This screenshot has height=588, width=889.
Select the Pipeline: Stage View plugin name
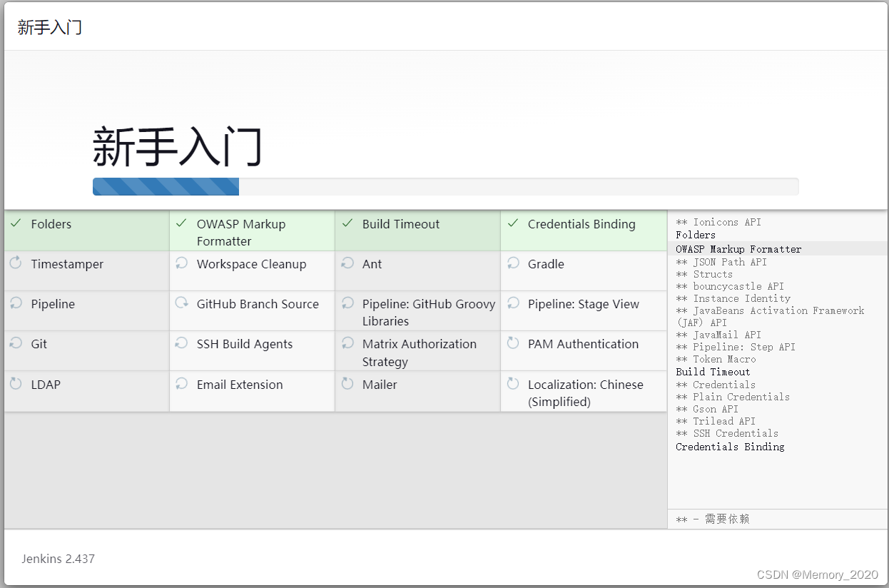[x=584, y=304]
